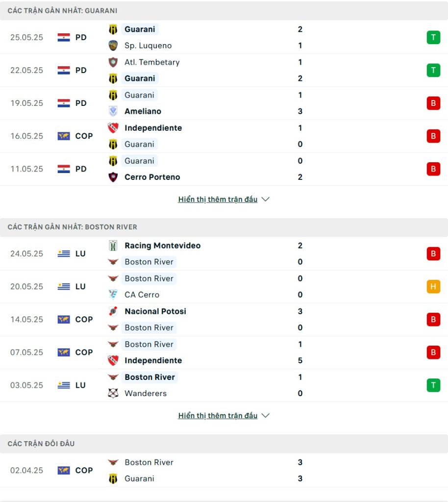The width and height of the screenshot is (448, 502).
Task: Click the orange H draw badge for 20.05.25
Action: pyautogui.click(x=433, y=286)
